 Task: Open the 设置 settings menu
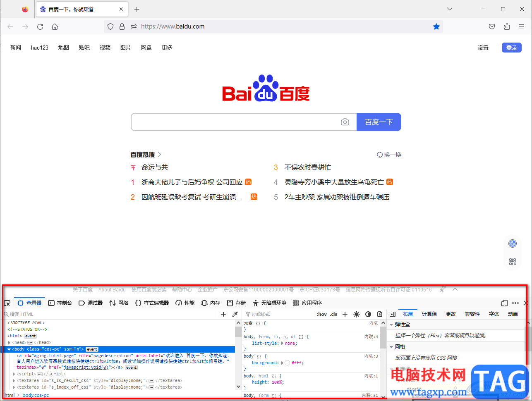tap(483, 48)
